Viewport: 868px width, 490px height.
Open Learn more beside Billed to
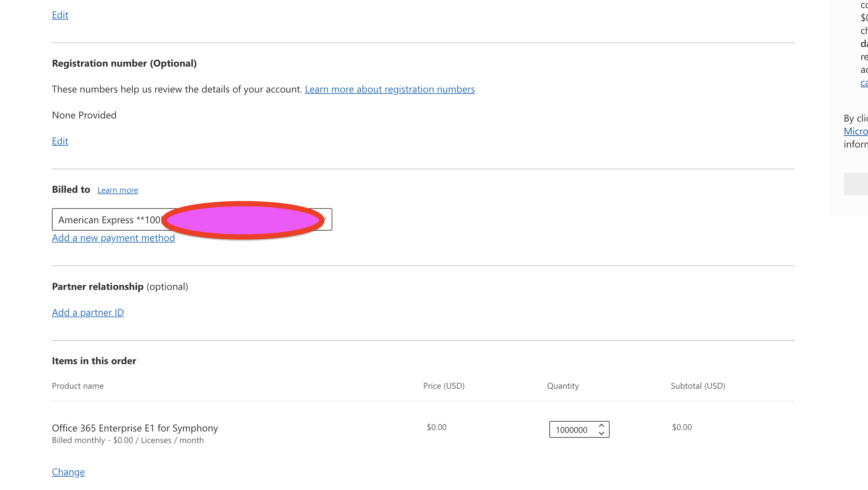tap(117, 190)
